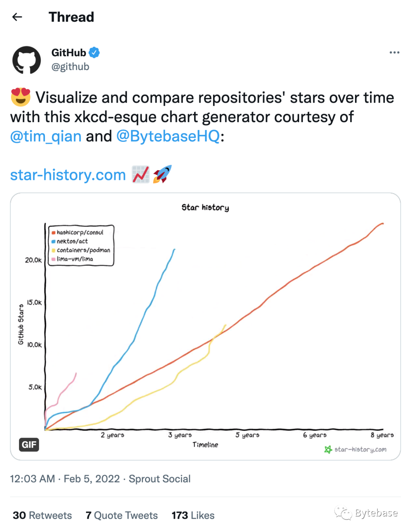This screenshot has width=411, height=532.
Task: View the 173 Likes list
Action: click(193, 515)
